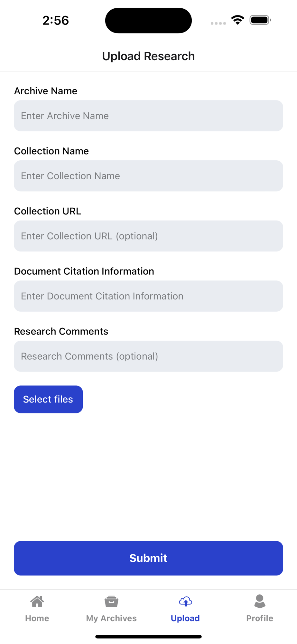Viewport: 297px width, 644px height.
Task: Focus the optional Research Comments field
Action: tap(148, 356)
